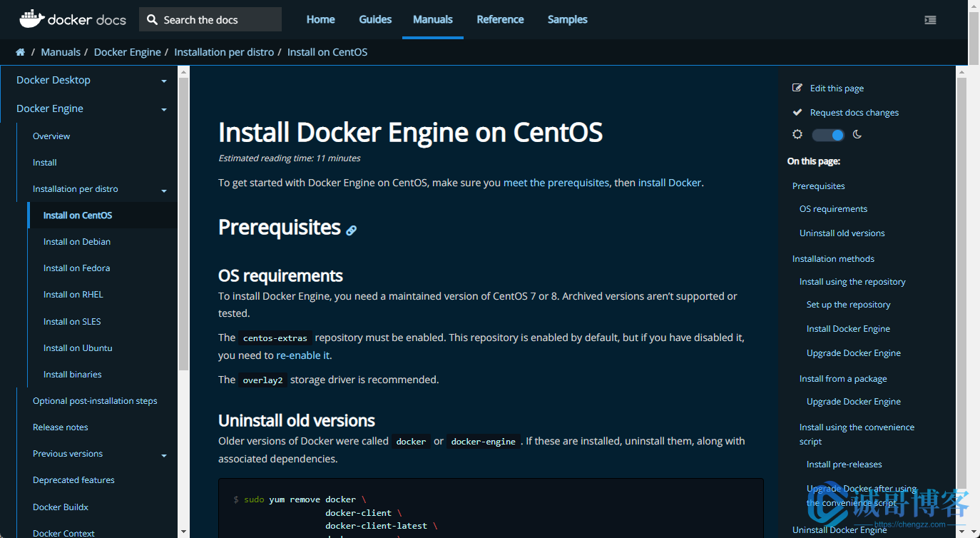Open Optional post-installation steps
980x538 pixels.
click(95, 401)
